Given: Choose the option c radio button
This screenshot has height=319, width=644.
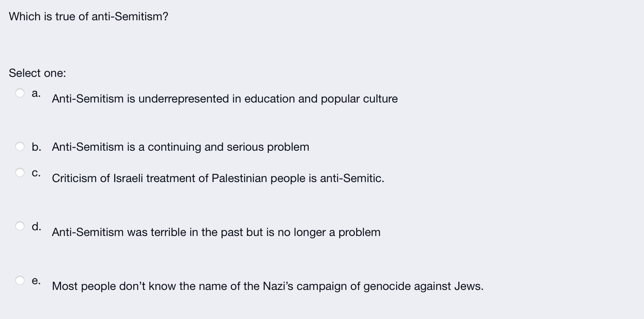Looking at the screenshot, I should [x=20, y=173].
